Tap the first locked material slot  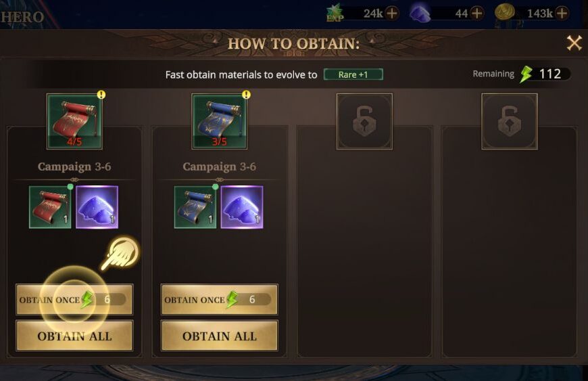[x=364, y=121]
